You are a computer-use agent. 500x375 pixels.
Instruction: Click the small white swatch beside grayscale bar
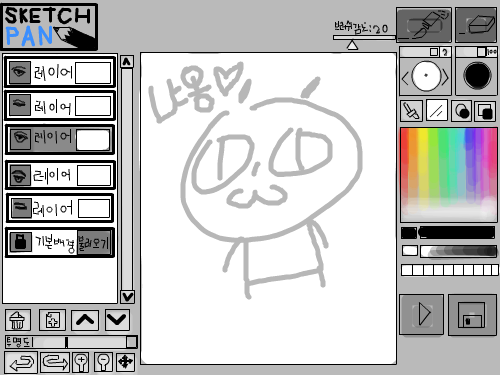coord(410,251)
